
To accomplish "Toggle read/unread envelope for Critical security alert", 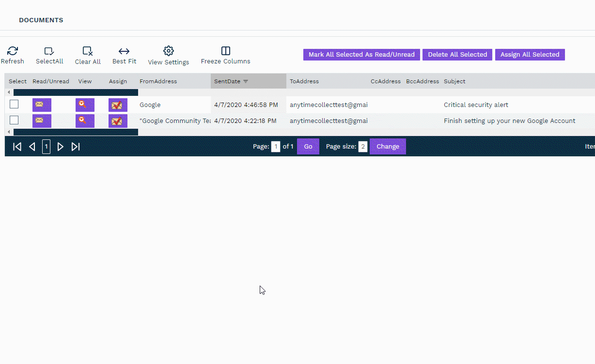I will point(42,105).
